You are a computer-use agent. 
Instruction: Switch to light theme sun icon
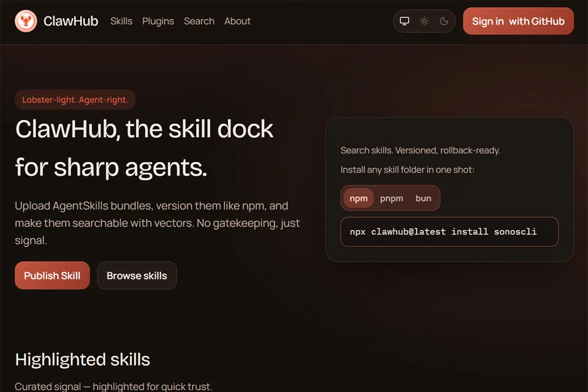(x=424, y=21)
